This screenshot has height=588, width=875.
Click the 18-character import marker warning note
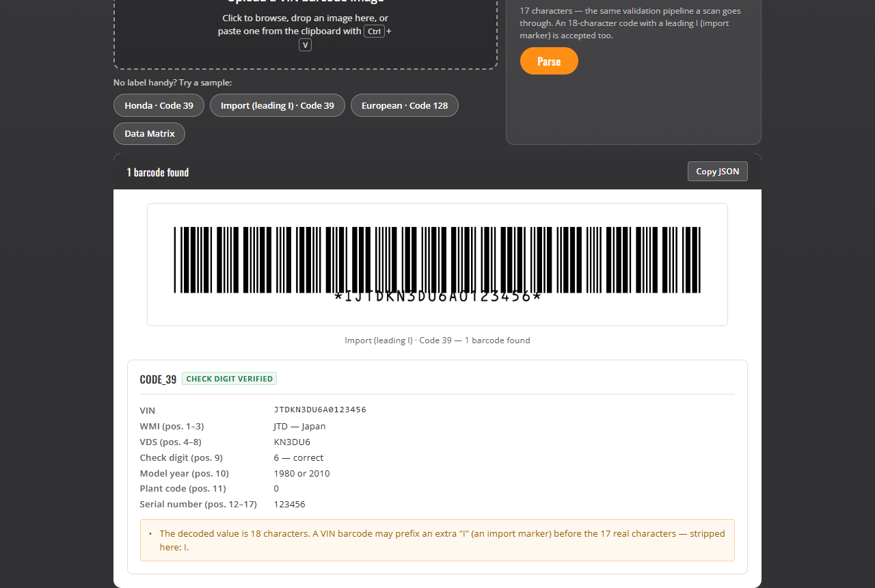[437, 540]
